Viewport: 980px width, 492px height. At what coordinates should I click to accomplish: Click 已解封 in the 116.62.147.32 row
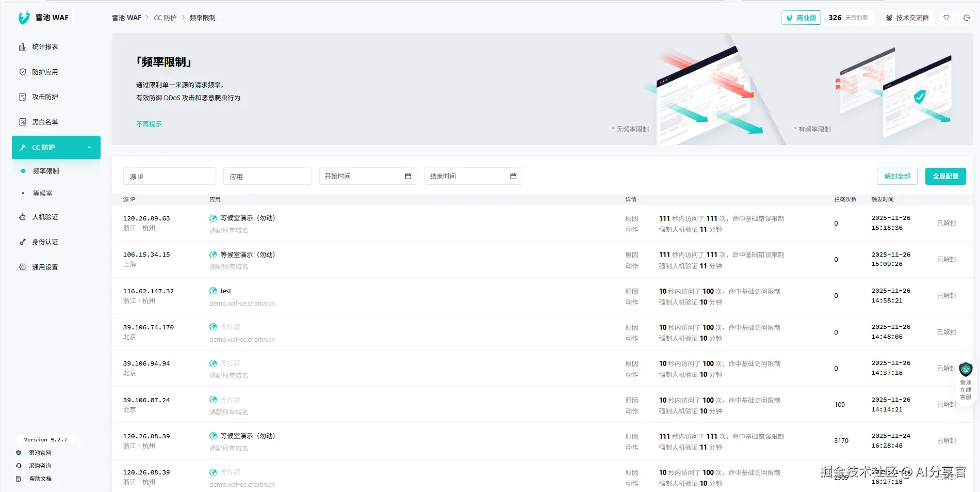(x=946, y=296)
